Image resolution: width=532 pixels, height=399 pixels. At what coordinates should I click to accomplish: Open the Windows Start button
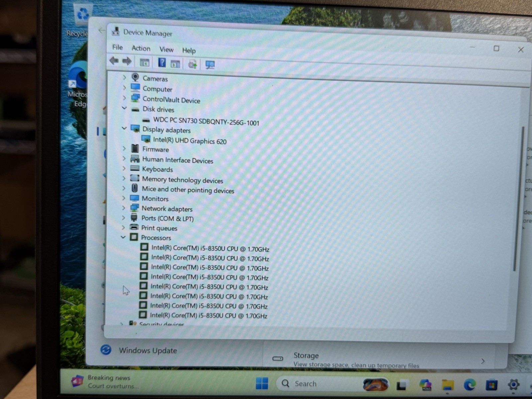(x=262, y=383)
